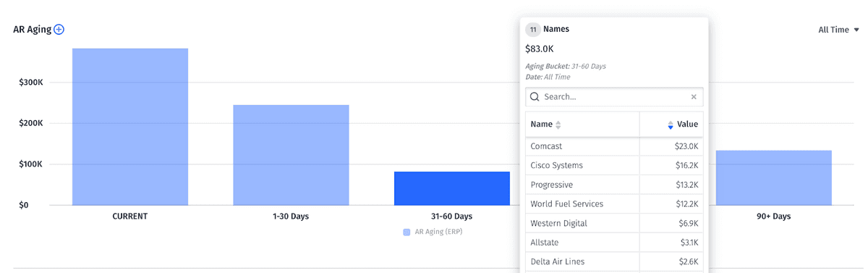
Task: Clear the search with the X icon
Action: [694, 96]
